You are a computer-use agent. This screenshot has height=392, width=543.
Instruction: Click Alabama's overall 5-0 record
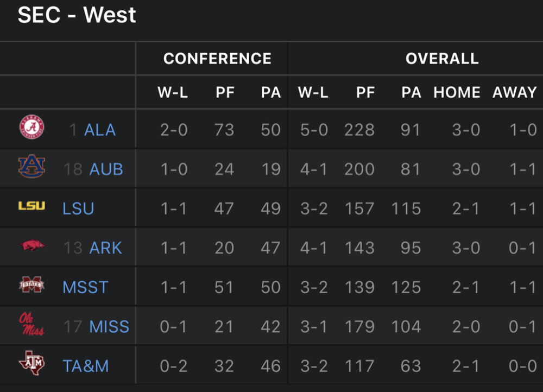[313, 130]
